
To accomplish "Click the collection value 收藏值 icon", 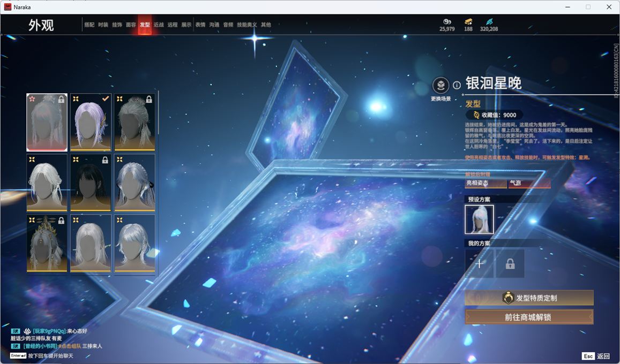I will point(476,115).
